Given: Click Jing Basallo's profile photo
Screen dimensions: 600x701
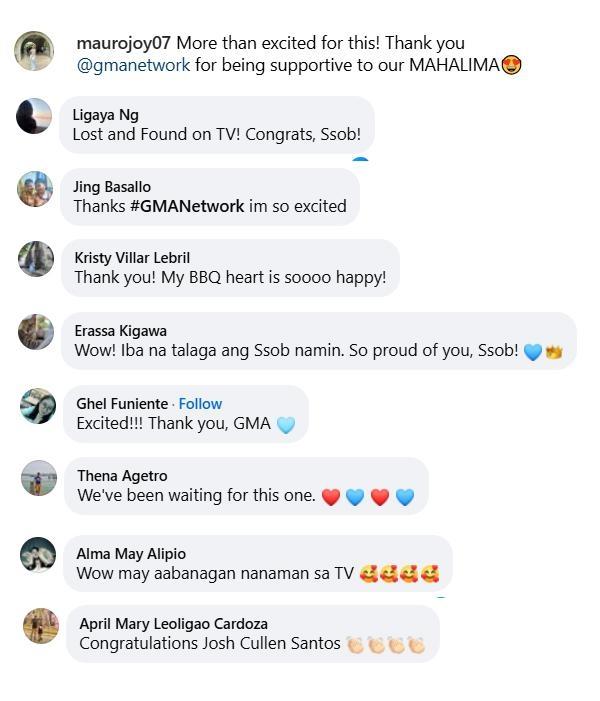Looking at the screenshot, I should (35, 188).
